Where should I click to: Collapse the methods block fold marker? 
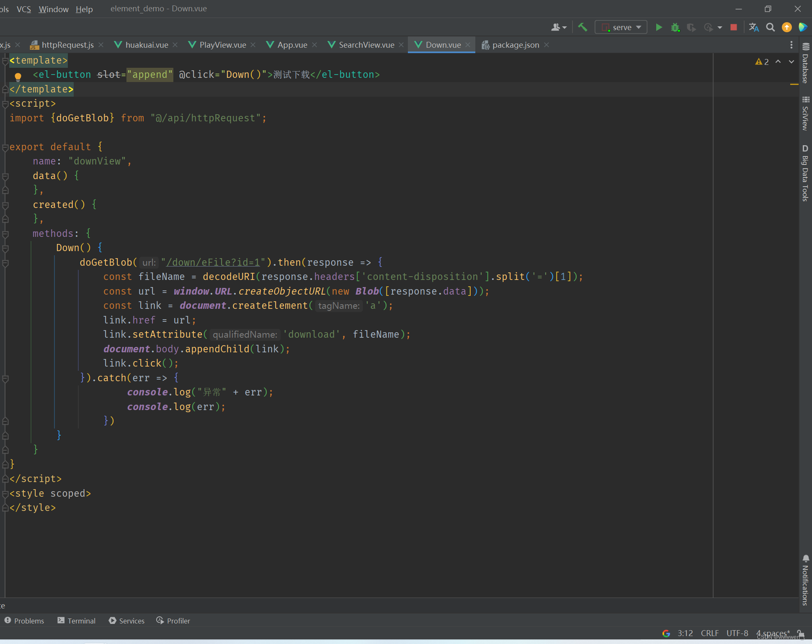click(x=5, y=233)
